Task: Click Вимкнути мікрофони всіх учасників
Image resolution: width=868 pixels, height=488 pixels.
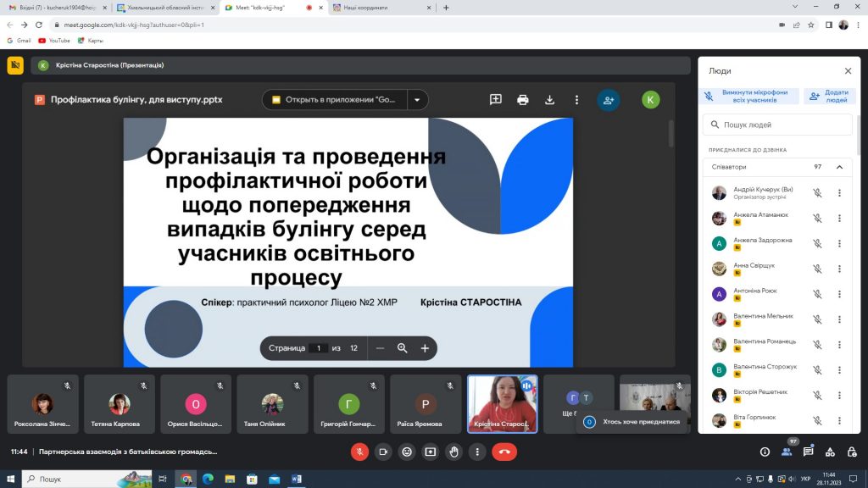Action: click(749, 97)
